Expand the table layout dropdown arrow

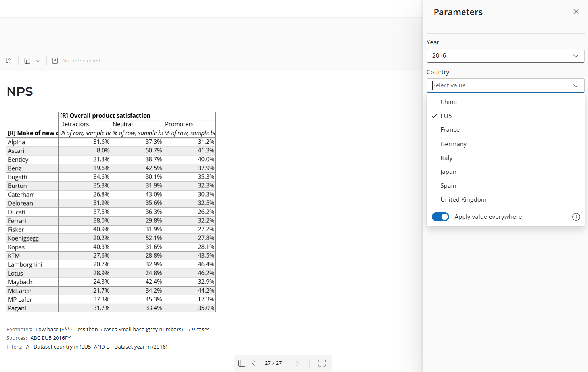(x=38, y=61)
